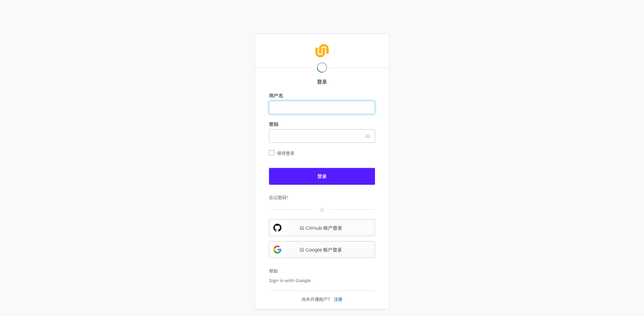Click the purple 登录 button
The width and height of the screenshot is (644, 316).
322,176
